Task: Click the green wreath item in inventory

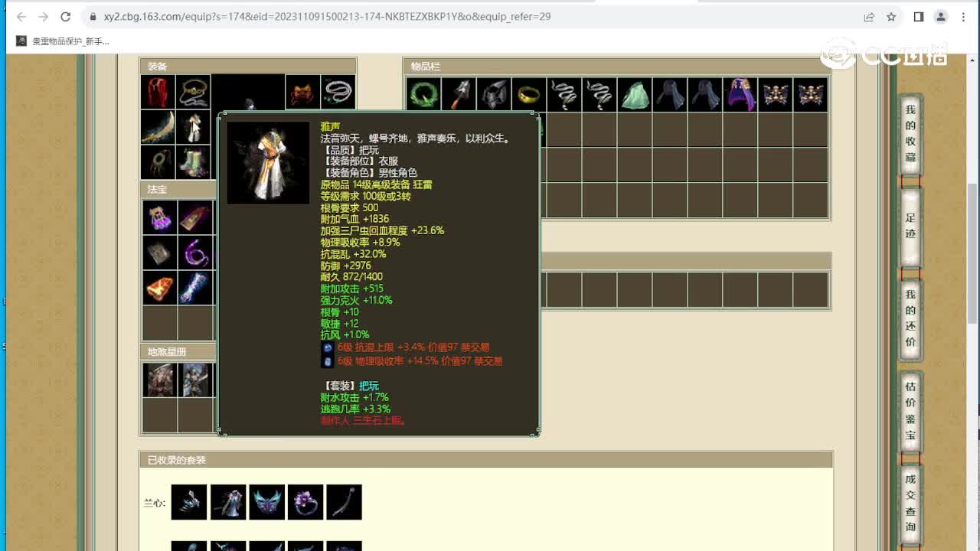Action: [x=423, y=93]
